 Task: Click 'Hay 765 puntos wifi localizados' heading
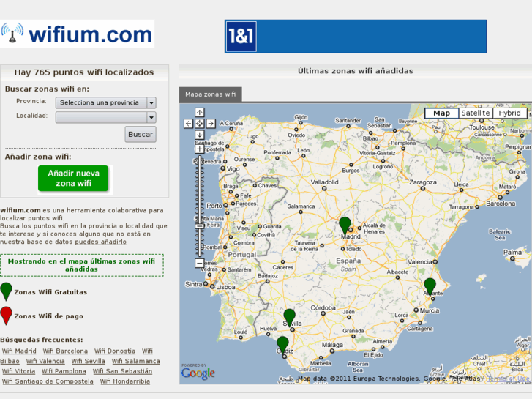click(84, 72)
